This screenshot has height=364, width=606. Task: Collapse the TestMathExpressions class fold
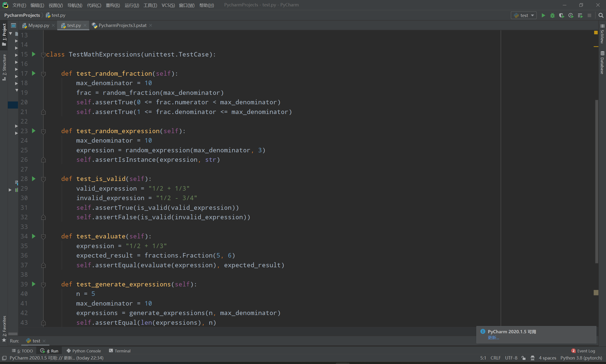click(44, 54)
